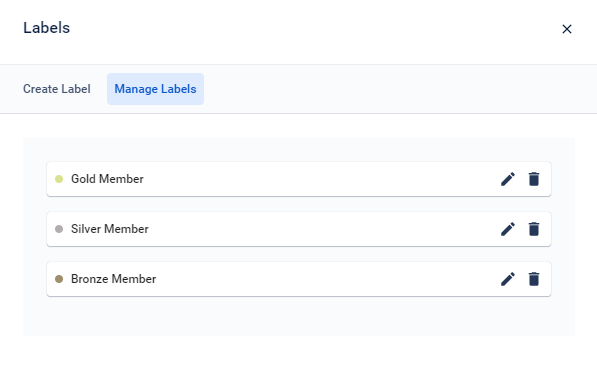Viewport: 597px width, 376px height.
Task: Switch to the Create Label tab
Action: tap(57, 89)
